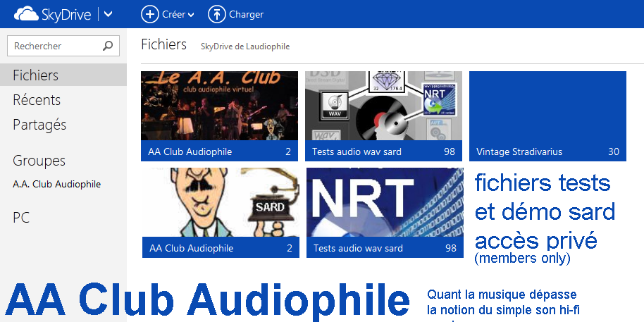Open the large NRT disc thumbnail
This screenshot has height=322, width=644.
385,202
